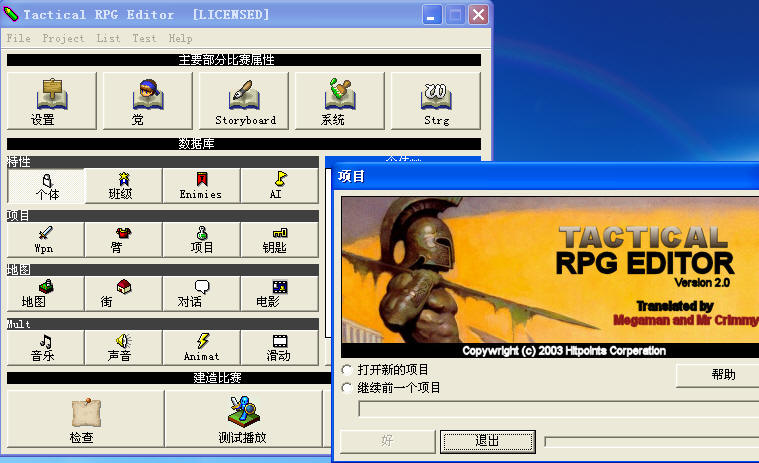Open the 对话 speech bubble dialog button
Screen dimensions: 759x463
click(201, 294)
